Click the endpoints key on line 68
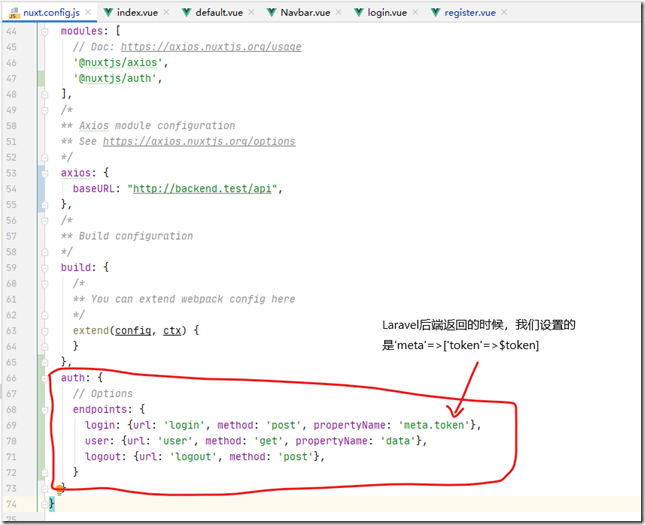645x525 pixels. [x=100, y=410]
